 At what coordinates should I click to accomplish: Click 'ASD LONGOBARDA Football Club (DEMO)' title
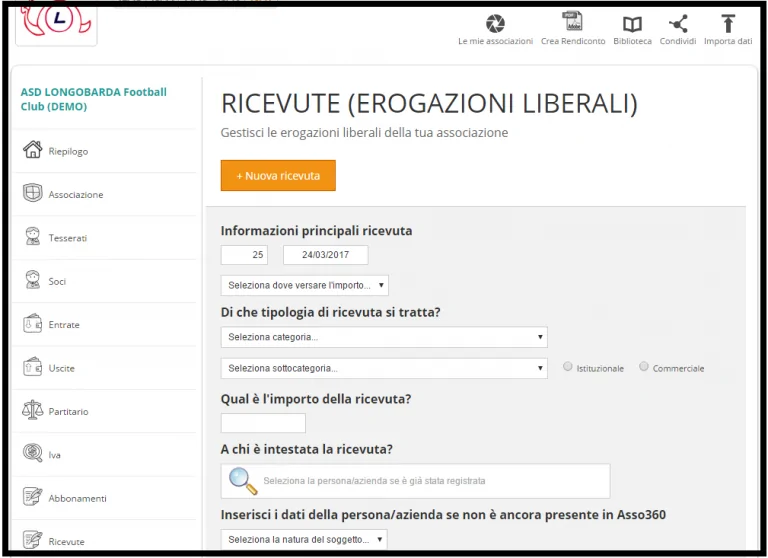click(x=94, y=99)
